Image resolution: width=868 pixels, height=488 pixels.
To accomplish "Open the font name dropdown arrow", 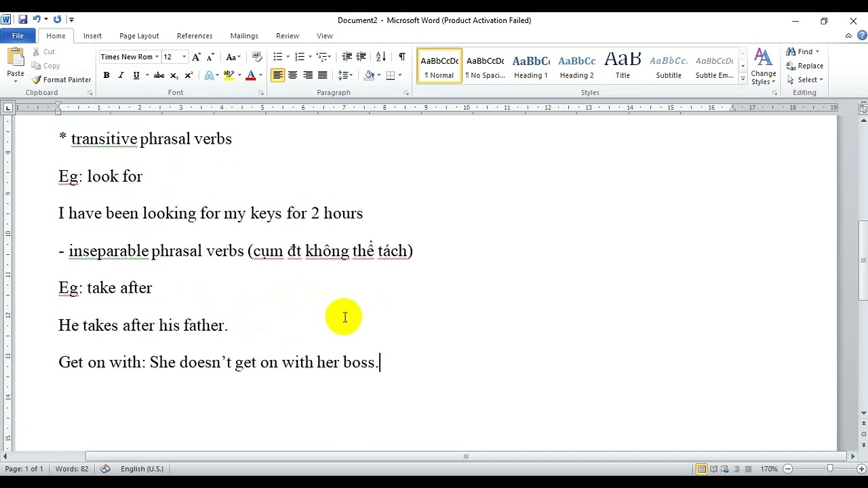I will click(x=157, y=57).
